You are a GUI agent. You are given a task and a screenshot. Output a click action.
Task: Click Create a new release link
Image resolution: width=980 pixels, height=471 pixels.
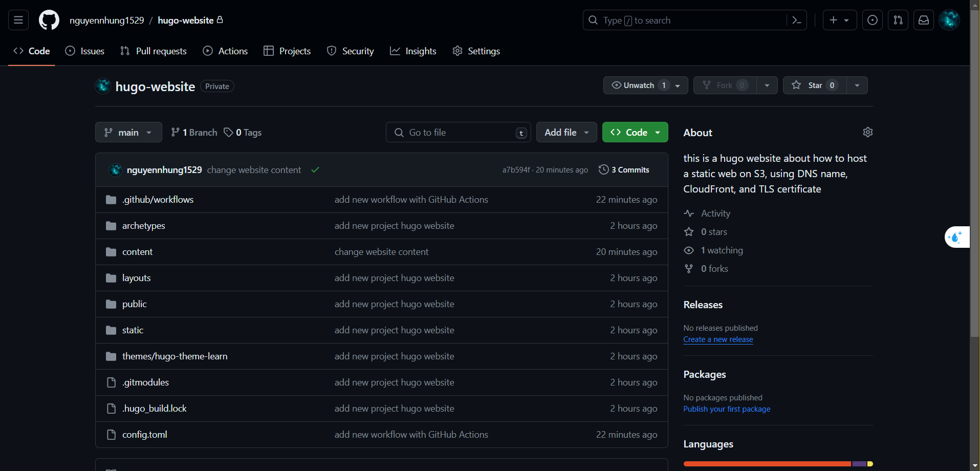click(x=718, y=339)
